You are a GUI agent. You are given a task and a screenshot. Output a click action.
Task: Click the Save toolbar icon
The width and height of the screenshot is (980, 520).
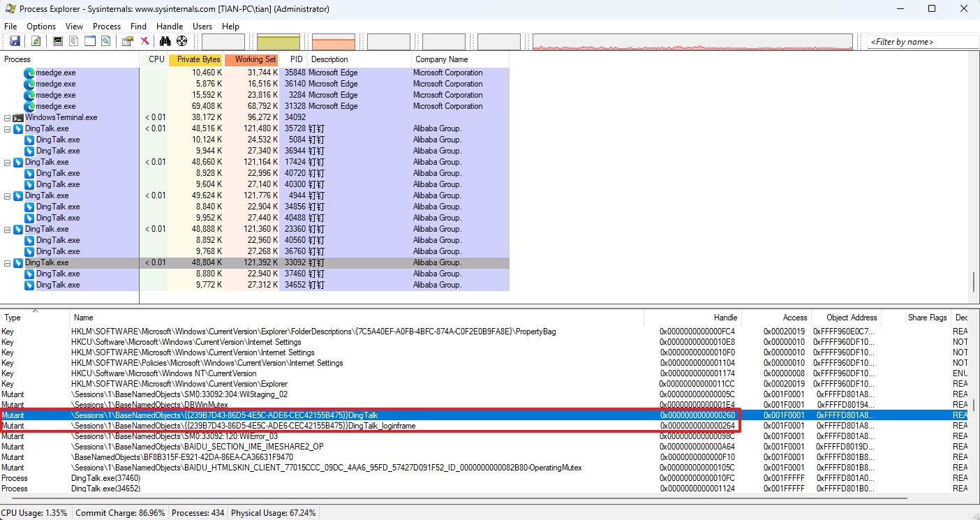pyautogui.click(x=14, y=41)
